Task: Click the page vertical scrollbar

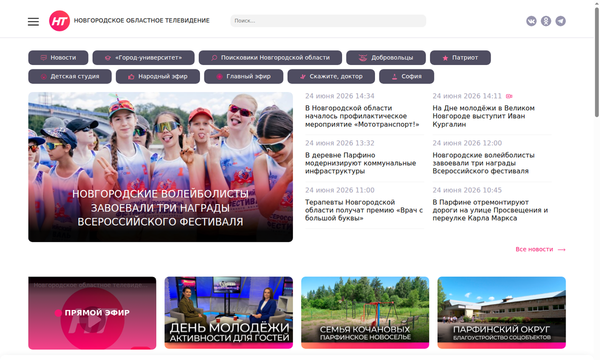Action: 597,61
